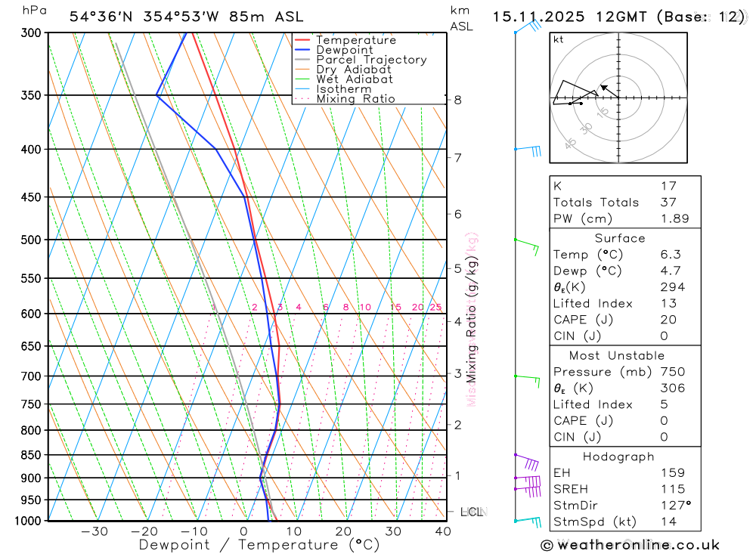Viewport: 756px width, 554px height.
Task: Click the mixing ratio label 25
Action: 436,307
